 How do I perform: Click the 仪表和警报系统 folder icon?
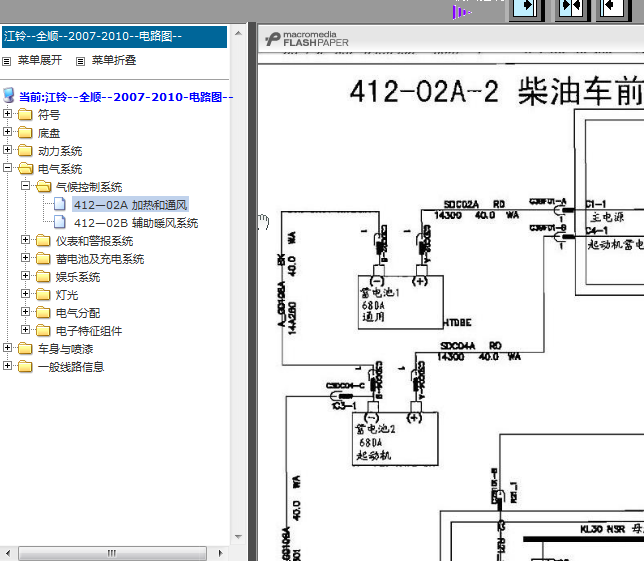click(43, 240)
